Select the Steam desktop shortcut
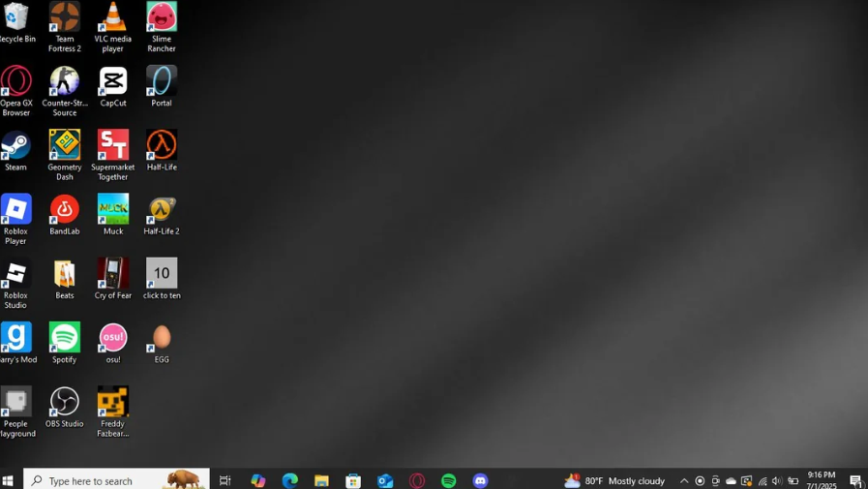868x489 pixels. [x=16, y=151]
